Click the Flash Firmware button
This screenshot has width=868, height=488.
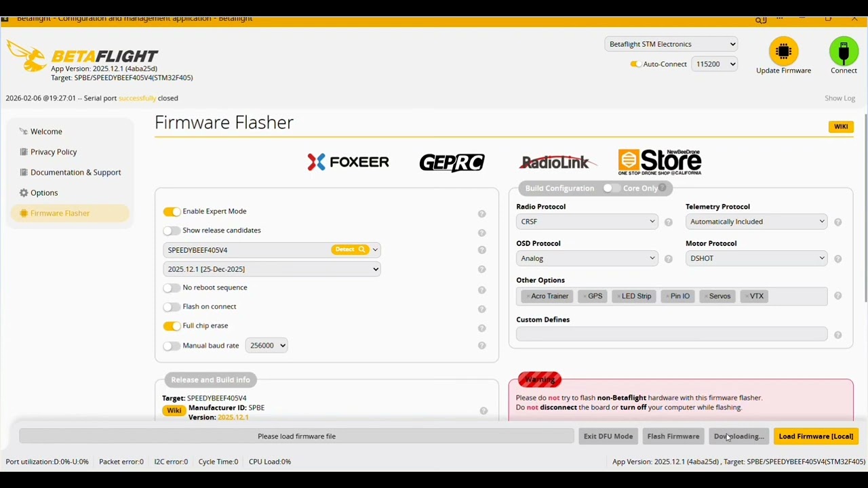coord(673,436)
